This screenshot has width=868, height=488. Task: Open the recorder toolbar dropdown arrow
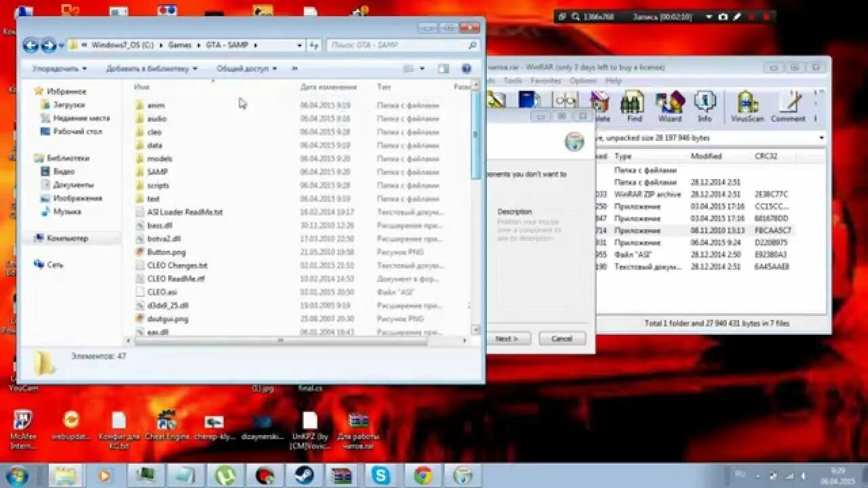[709, 16]
